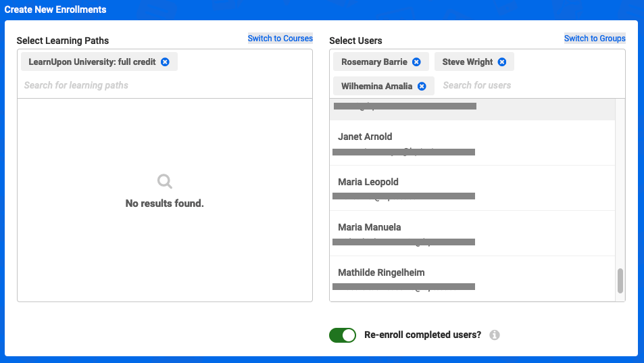Screen dimensions: 644x363
Task: Select Maria Leopold from the user list
Action: [x=472, y=188]
